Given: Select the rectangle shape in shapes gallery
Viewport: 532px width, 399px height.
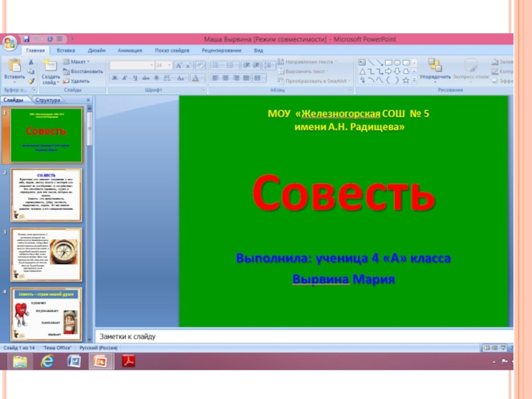Looking at the screenshot, I should click(388, 62).
